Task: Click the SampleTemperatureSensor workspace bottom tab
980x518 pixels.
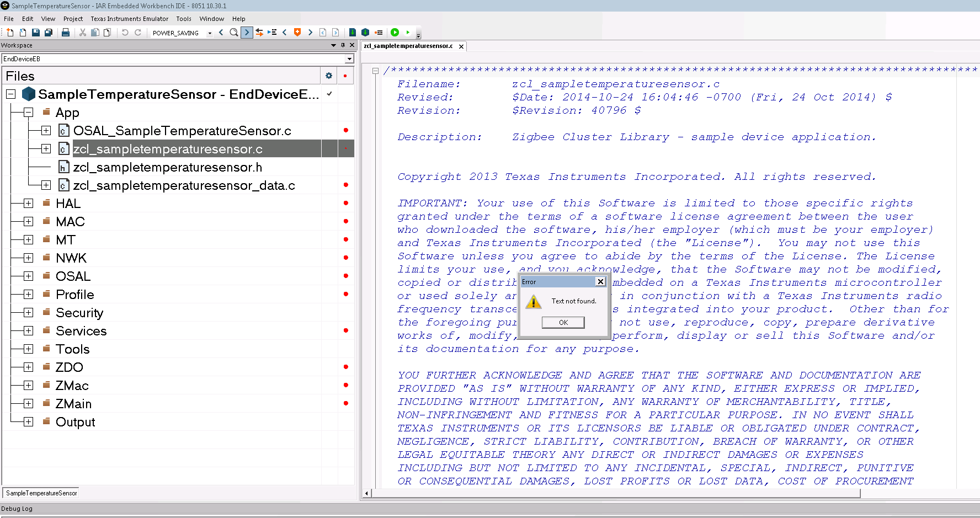Action: tap(41, 493)
